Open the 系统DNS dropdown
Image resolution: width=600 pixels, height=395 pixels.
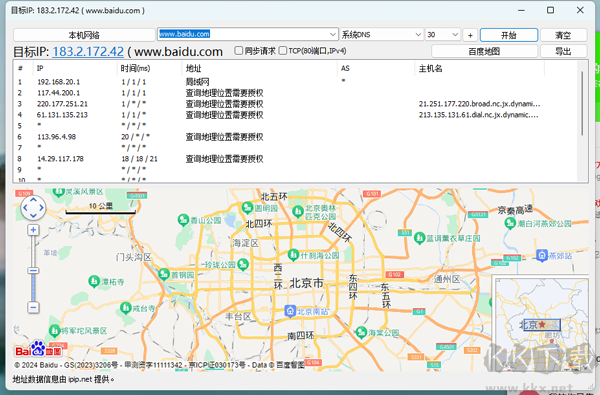(418, 34)
